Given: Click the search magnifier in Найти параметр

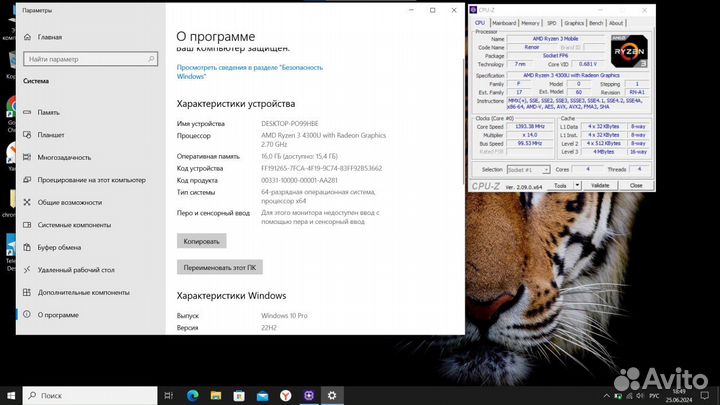Looking at the screenshot, I should point(151,59).
